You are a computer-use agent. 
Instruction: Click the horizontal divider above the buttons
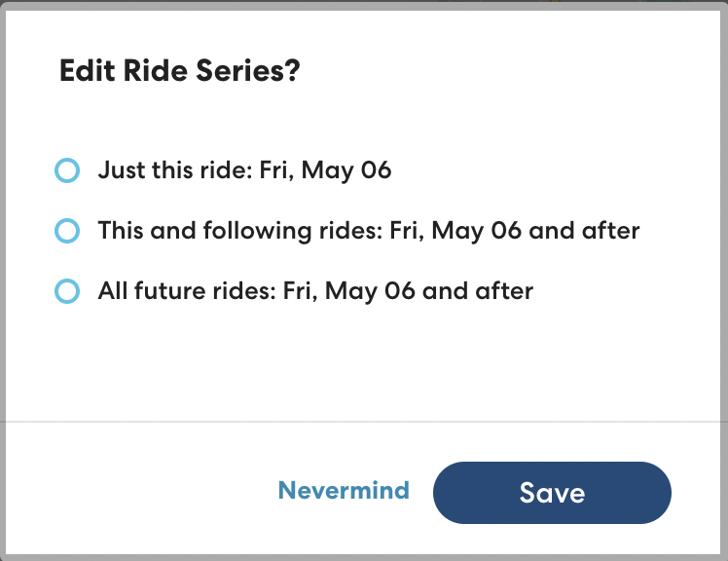pos(364,422)
